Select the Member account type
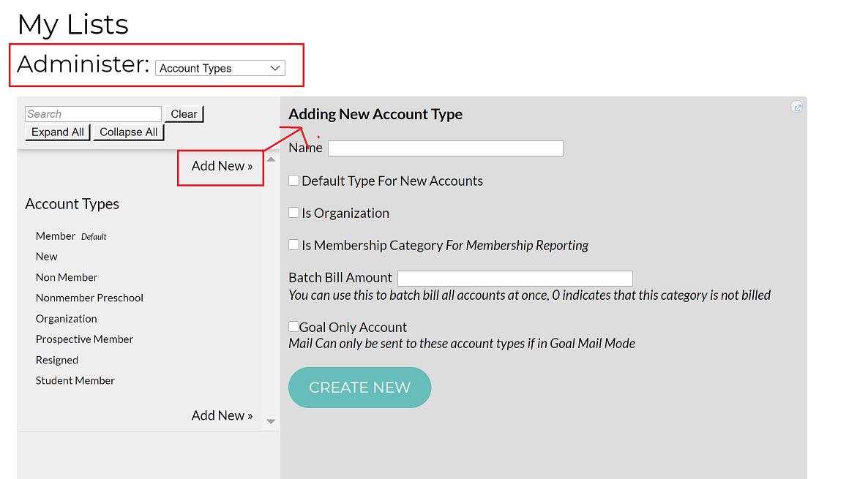The height and width of the screenshot is (479, 868). 55,235
